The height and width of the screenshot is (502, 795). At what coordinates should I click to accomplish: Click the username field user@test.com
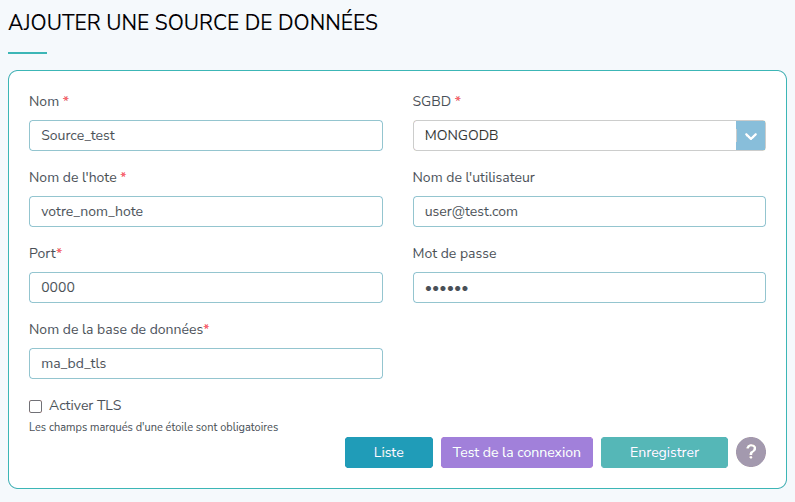click(x=589, y=211)
